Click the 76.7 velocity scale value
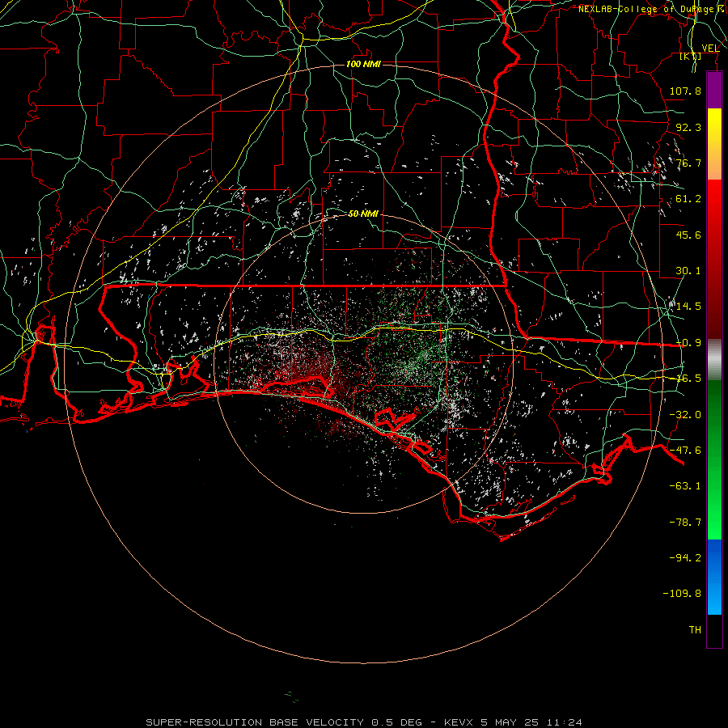 point(688,163)
